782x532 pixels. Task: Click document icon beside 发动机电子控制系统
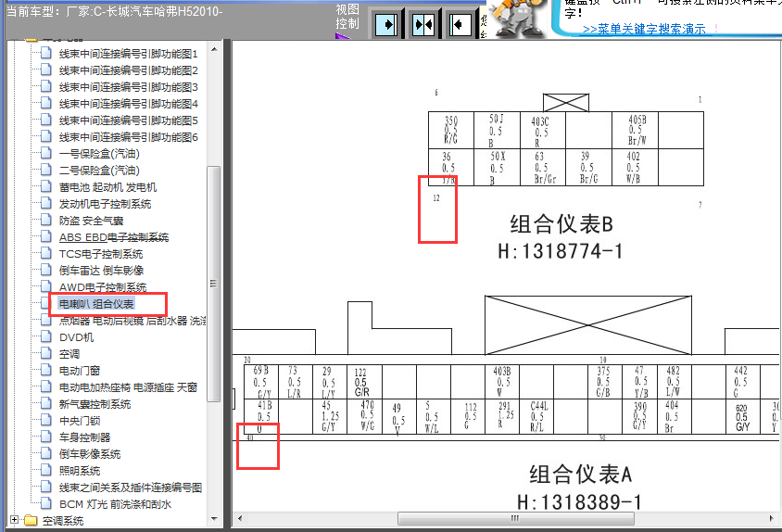[x=46, y=203]
